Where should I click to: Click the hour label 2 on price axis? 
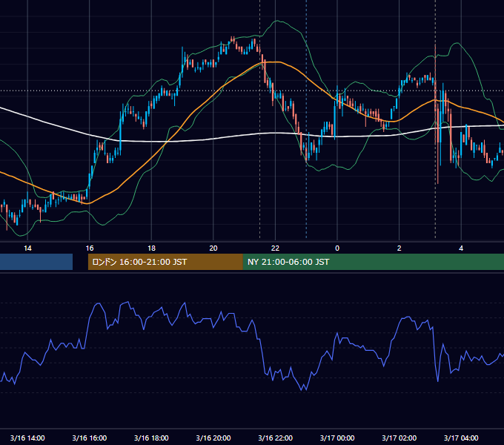(399, 248)
